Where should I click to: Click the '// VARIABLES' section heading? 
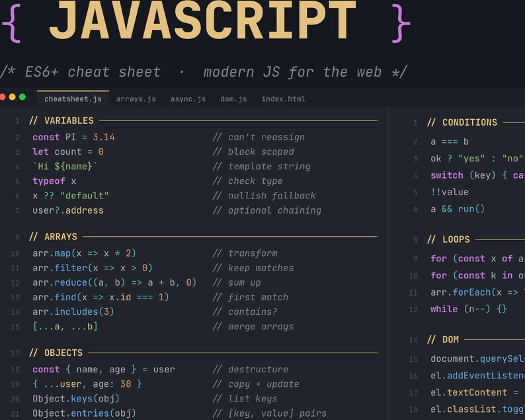pos(61,120)
